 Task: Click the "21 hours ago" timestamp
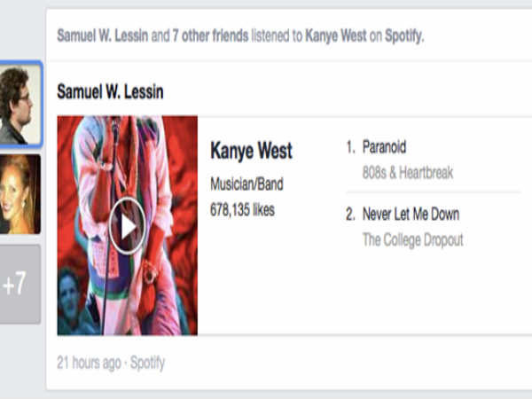(x=89, y=363)
